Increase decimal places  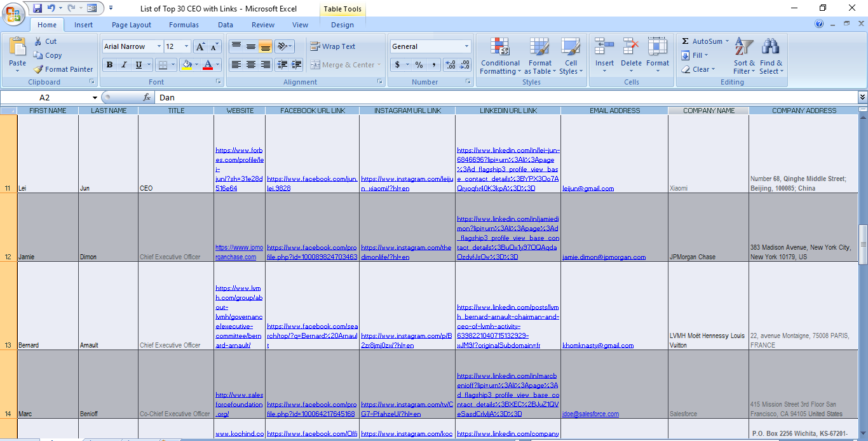[451, 65]
